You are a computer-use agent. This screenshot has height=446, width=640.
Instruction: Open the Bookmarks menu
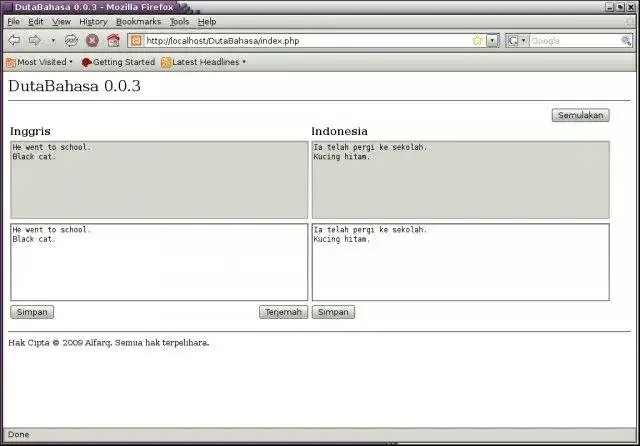pyautogui.click(x=138, y=22)
